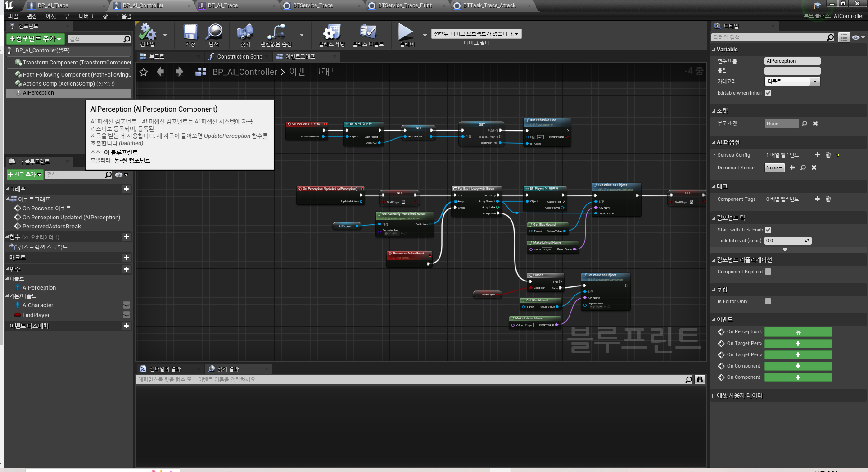The image size is (868, 472).
Task: Click the variable name AIPerception field
Action: 792,61
